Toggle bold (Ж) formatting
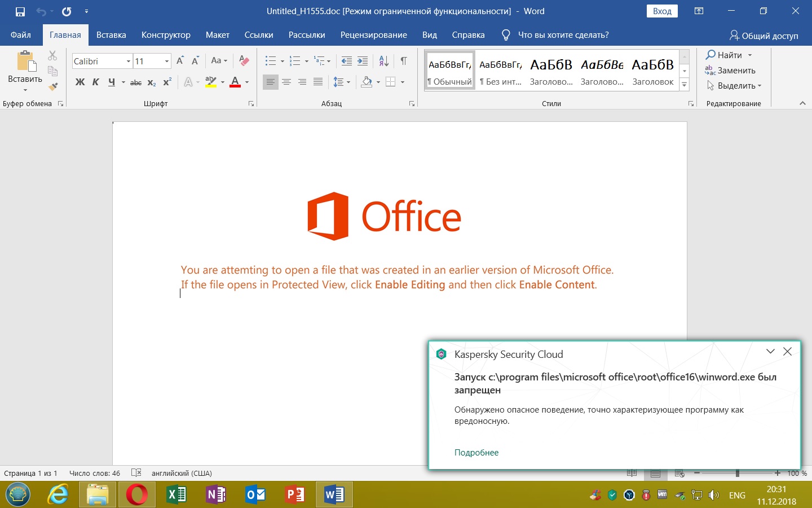The width and height of the screenshot is (812, 508). point(80,82)
